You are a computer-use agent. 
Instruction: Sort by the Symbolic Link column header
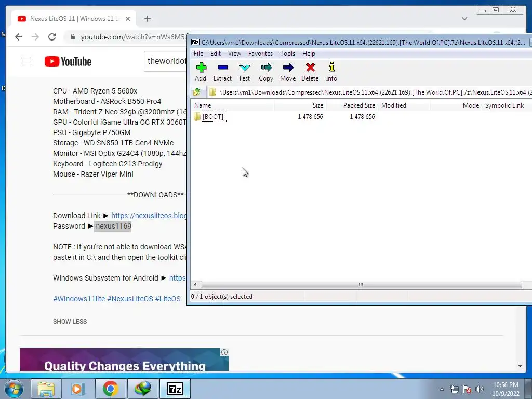[507, 105]
